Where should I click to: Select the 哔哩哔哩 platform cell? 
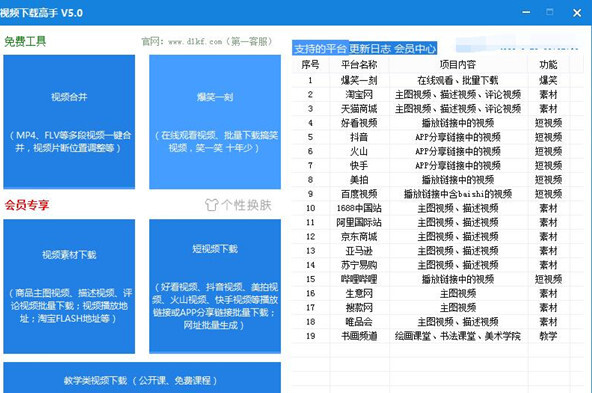[x=359, y=279]
